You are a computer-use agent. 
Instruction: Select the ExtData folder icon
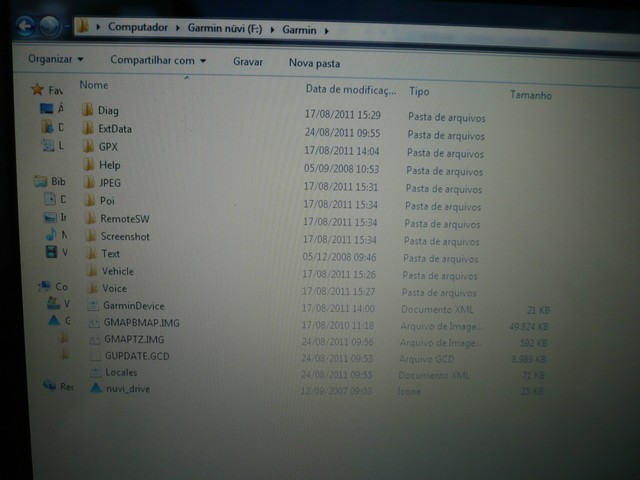(88, 128)
